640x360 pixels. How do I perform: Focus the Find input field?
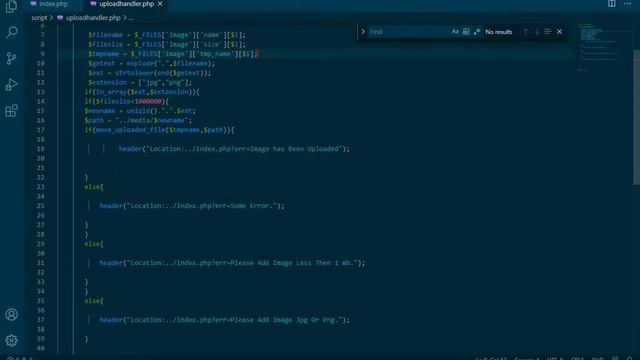tap(408, 31)
